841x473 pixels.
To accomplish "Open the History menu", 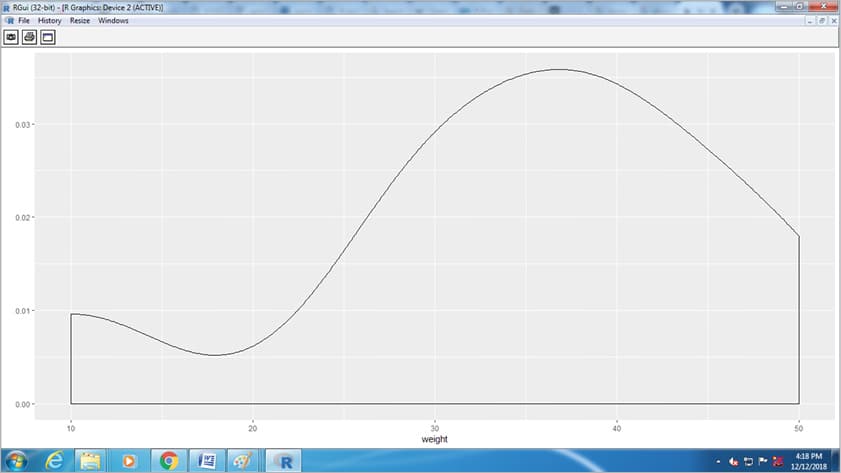I will (x=49, y=21).
